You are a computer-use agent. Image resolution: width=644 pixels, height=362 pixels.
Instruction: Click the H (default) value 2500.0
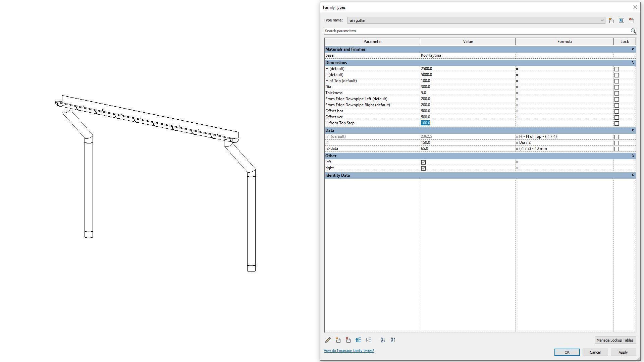468,69
